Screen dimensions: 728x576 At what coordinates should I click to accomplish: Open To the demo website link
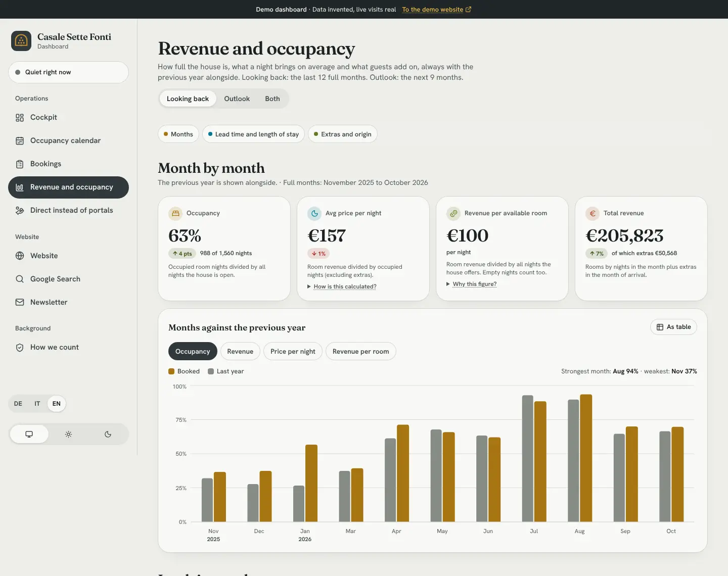click(x=437, y=10)
